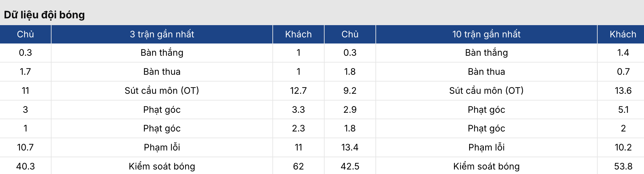644x174 pixels.
Task: Click the 62 away possession value
Action: point(298,166)
